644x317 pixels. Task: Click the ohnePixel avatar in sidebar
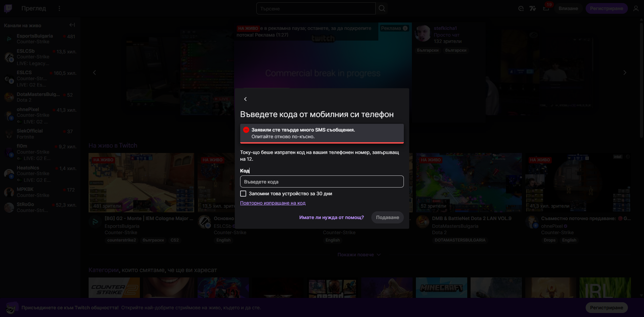9,115
